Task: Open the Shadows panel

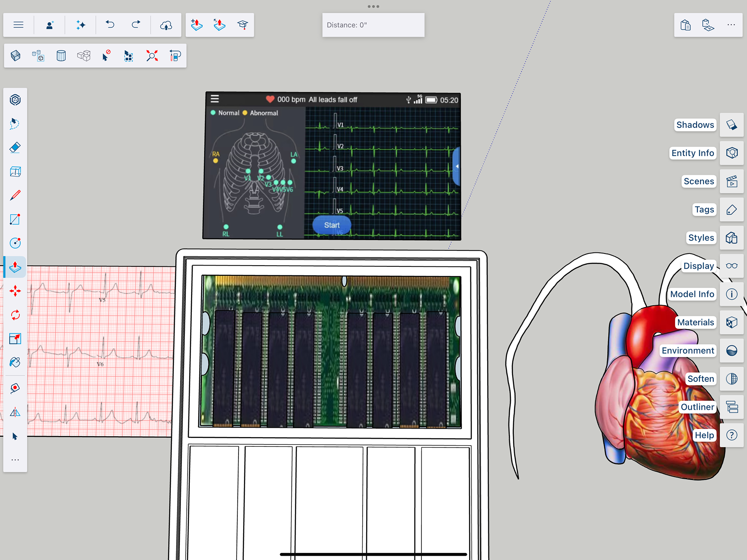Action: [731, 125]
